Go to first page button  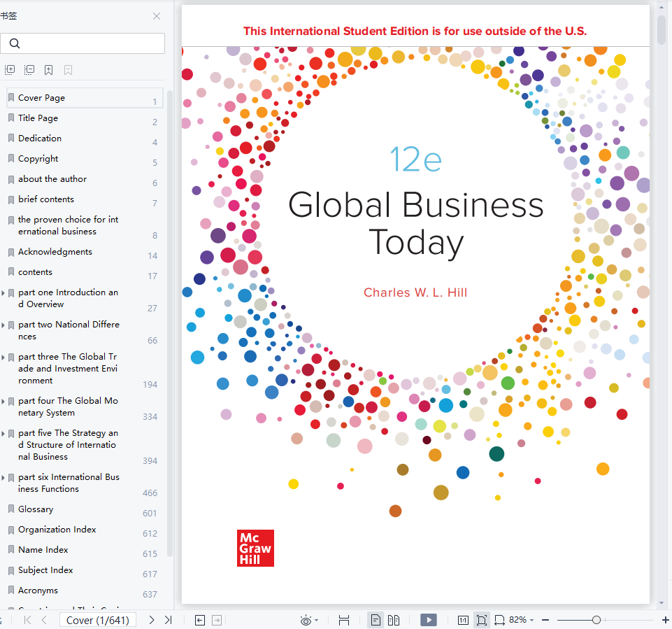coord(27,620)
